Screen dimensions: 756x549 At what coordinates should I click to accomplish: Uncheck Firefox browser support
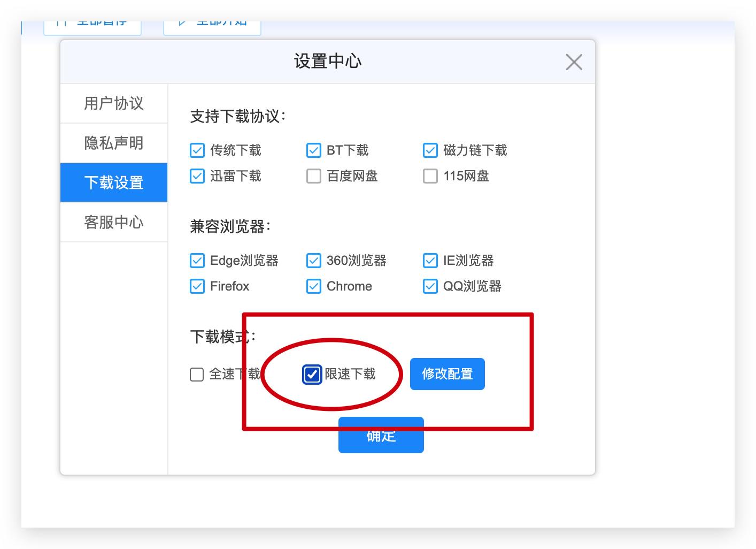click(196, 286)
